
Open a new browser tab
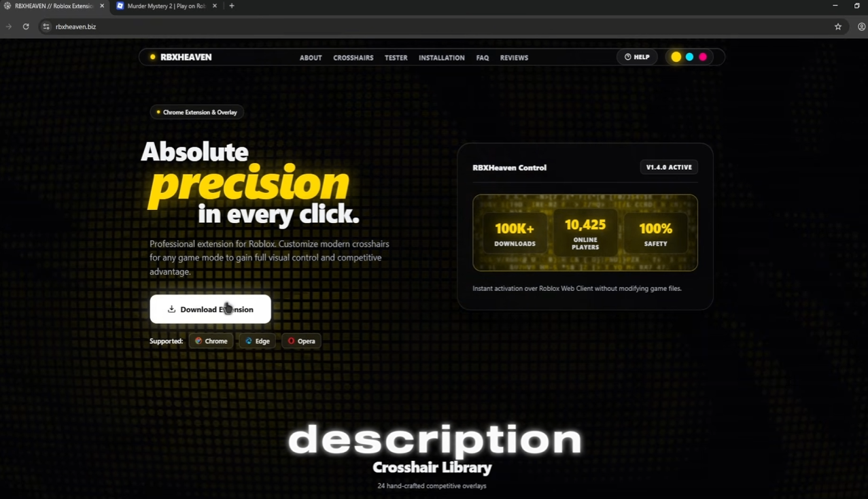tap(232, 6)
